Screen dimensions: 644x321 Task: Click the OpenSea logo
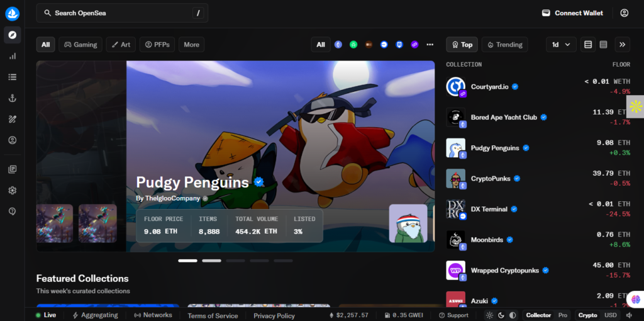pos(13,14)
